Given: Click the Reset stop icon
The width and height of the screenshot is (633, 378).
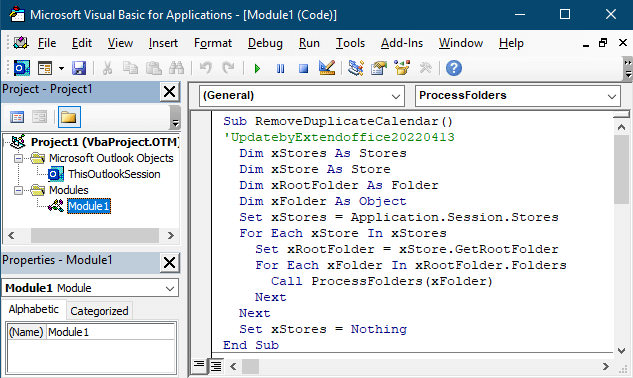Looking at the screenshot, I should tap(303, 68).
